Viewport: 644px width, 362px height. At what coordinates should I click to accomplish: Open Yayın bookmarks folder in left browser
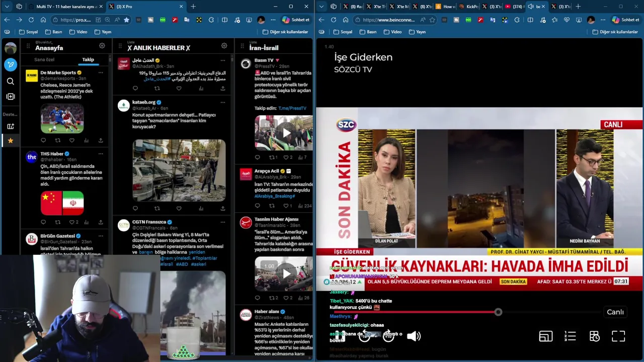[x=103, y=32]
